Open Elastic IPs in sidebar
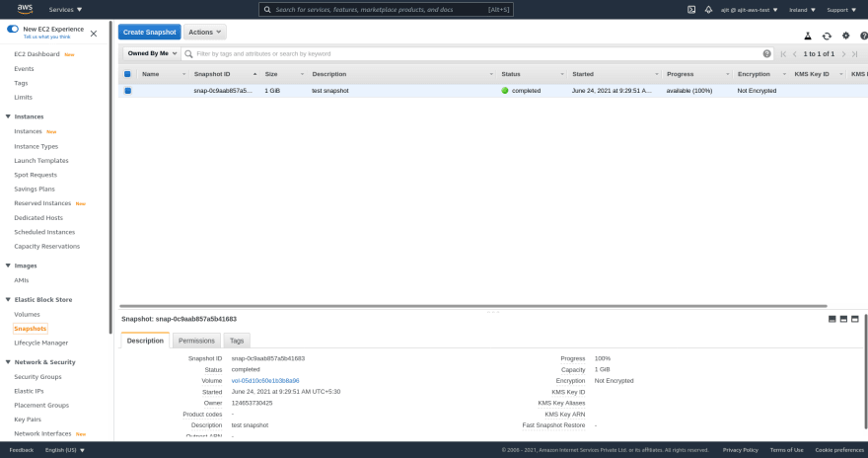 pyautogui.click(x=29, y=391)
